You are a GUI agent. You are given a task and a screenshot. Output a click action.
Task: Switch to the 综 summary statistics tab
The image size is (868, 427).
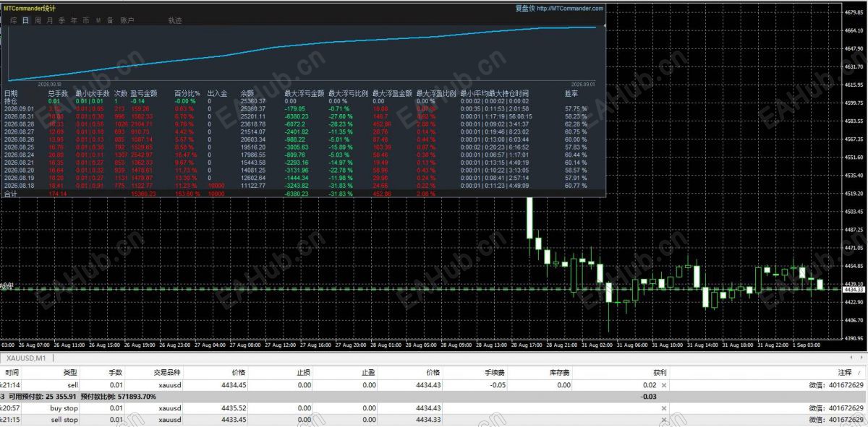point(14,21)
